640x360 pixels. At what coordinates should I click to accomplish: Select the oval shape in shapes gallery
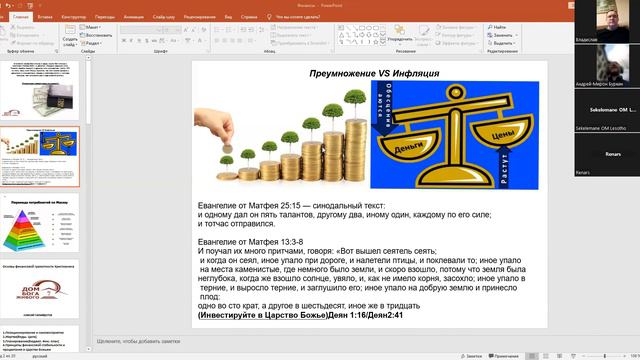[x=369, y=28]
